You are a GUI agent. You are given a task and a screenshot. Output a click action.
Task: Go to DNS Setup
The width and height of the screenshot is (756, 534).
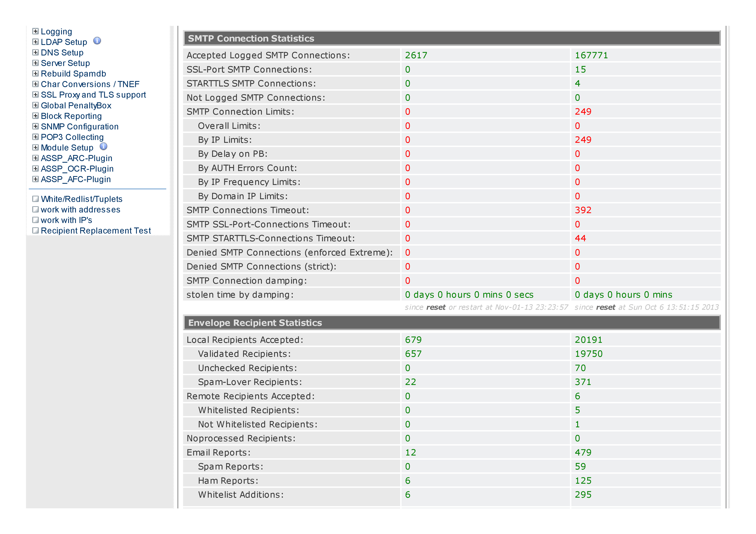click(62, 53)
